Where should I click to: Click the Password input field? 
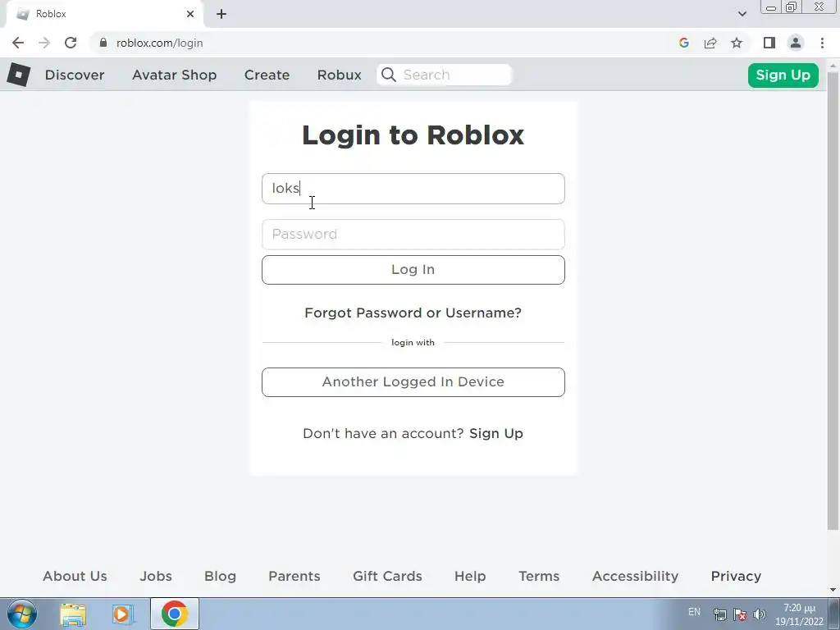413,235
